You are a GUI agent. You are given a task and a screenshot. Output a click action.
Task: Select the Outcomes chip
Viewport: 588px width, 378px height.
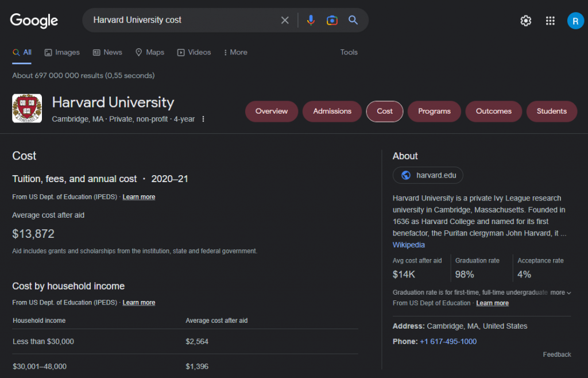pyautogui.click(x=493, y=111)
